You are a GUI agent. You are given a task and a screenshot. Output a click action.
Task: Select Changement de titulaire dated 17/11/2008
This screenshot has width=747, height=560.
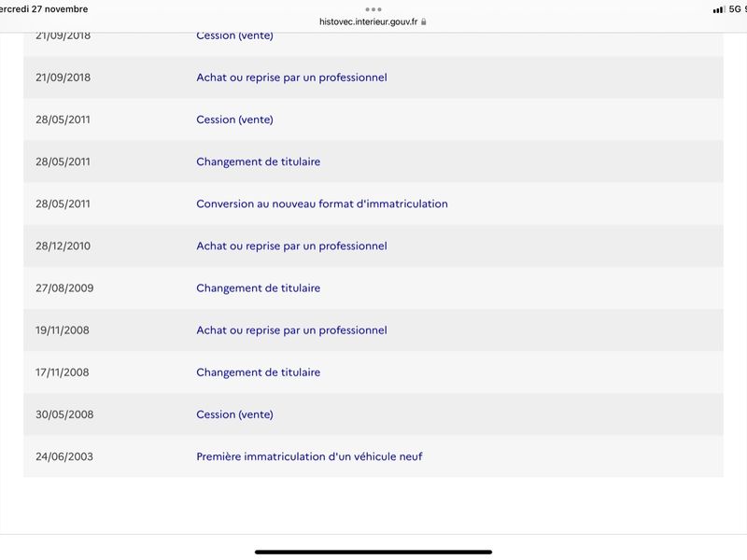click(x=259, y=372)
